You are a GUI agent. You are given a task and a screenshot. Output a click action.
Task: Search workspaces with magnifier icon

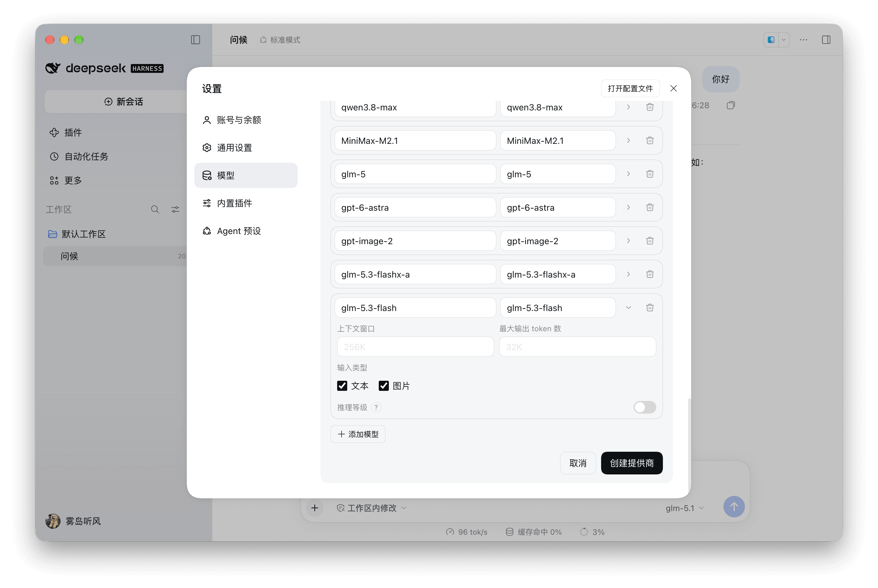click(x=155, y=209)
